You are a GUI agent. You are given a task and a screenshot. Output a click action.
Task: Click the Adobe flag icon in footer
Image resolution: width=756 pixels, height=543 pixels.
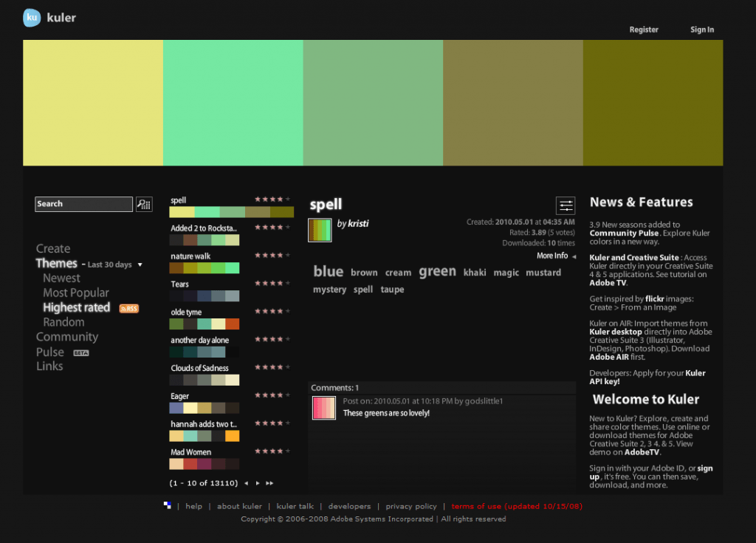click(168, 505)
